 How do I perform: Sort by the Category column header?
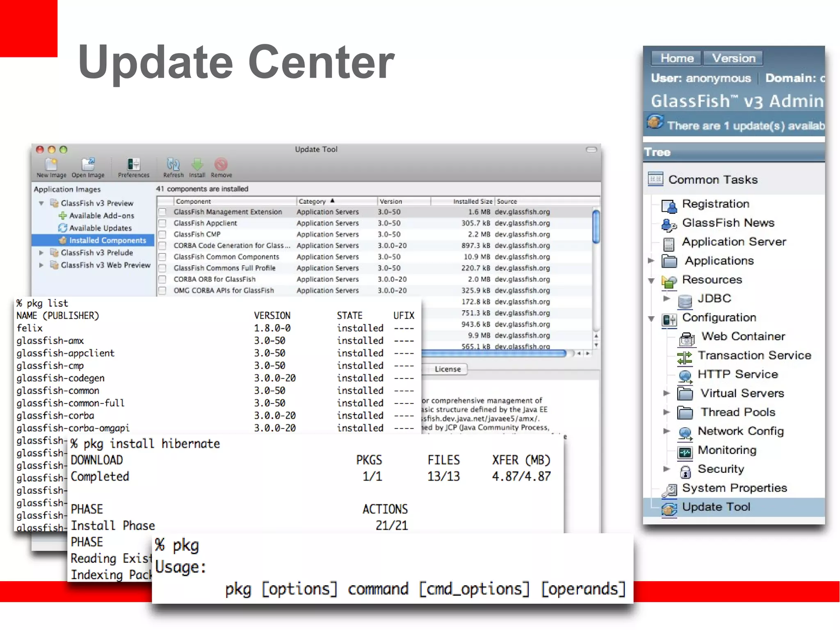(336, 201)
